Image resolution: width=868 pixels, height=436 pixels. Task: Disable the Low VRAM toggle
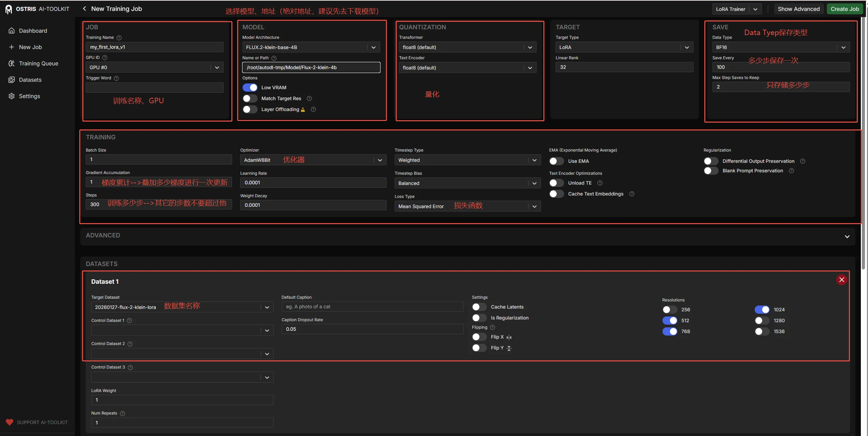(250, 88)
